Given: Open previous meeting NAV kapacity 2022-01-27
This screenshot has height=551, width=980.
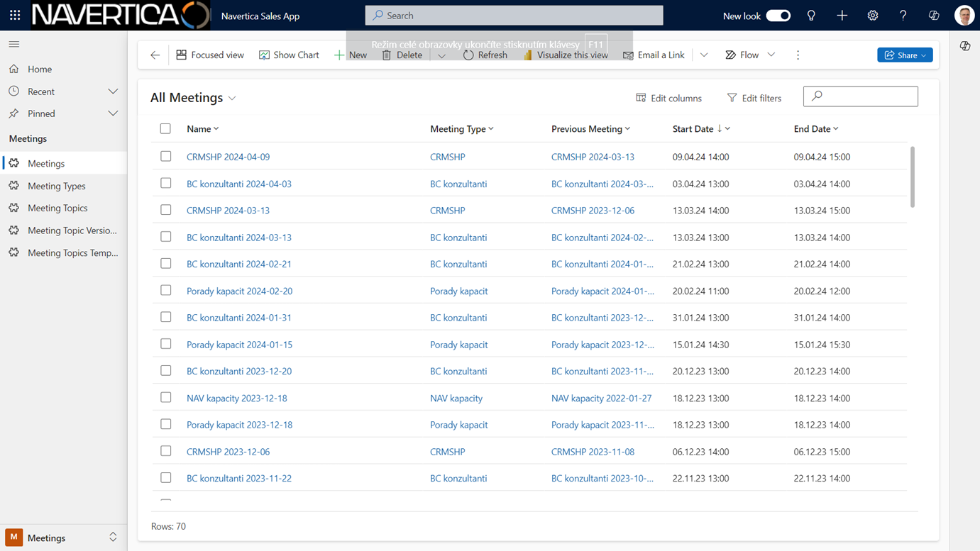Looking at the screenshot, I should point(601,398).
